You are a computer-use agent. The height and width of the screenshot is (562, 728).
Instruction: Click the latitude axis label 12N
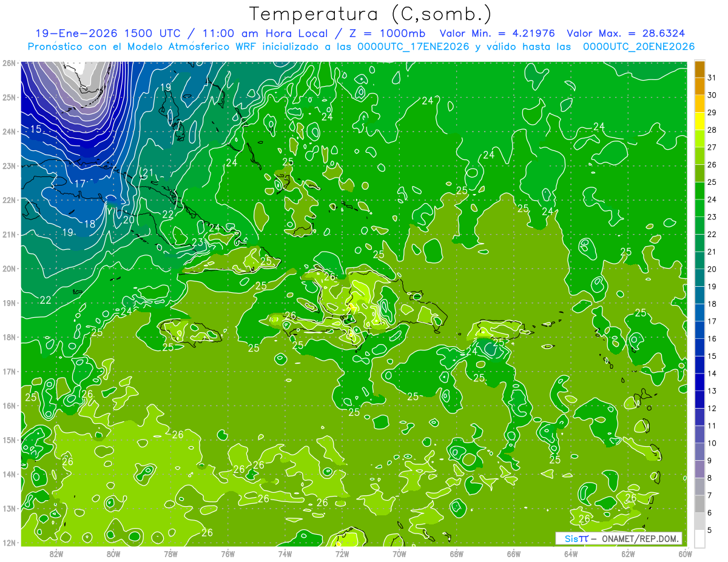[9, 543]
